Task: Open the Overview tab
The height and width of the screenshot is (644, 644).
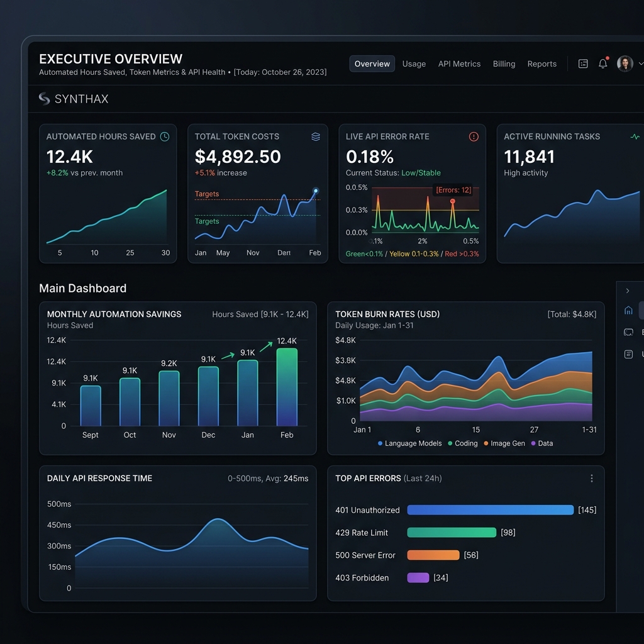Action: coord(372,64)
